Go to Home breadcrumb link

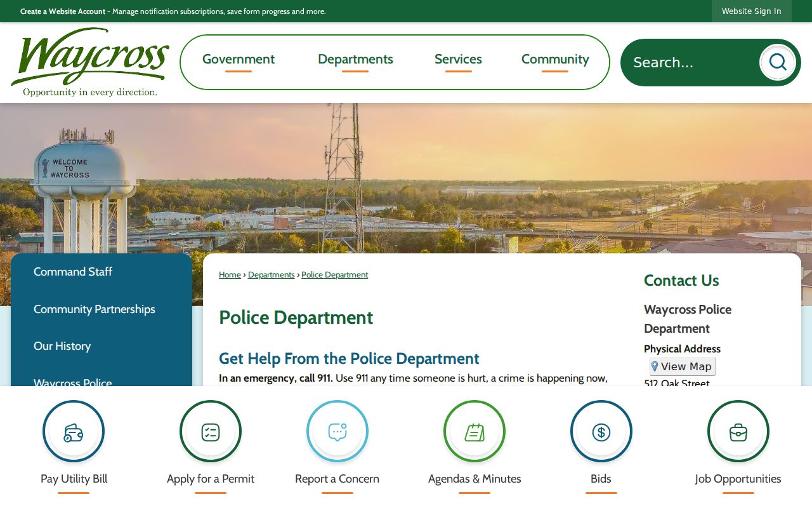(x=230, y=275)
